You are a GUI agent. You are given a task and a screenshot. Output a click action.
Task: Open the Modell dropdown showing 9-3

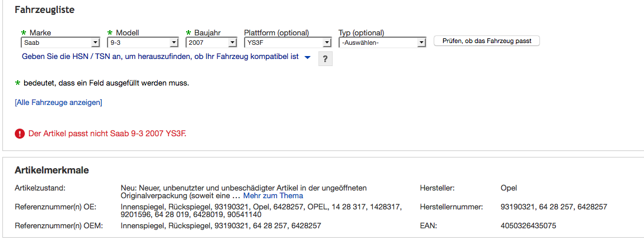(142, 42)
